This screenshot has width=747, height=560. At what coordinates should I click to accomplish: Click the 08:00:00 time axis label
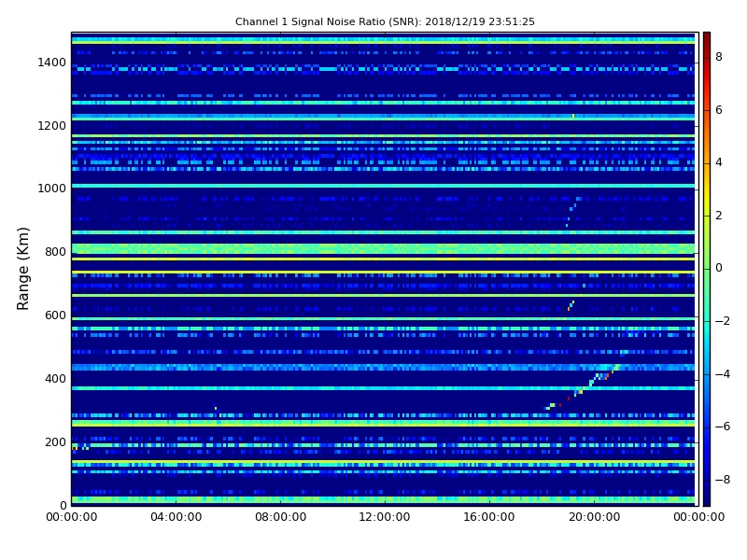point(281,517)
